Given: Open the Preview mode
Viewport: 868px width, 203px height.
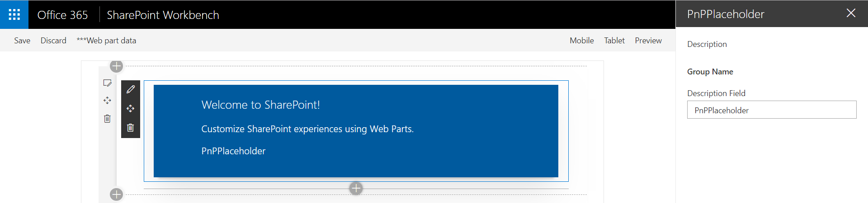Looking at the screenshot, I should 648,41.
